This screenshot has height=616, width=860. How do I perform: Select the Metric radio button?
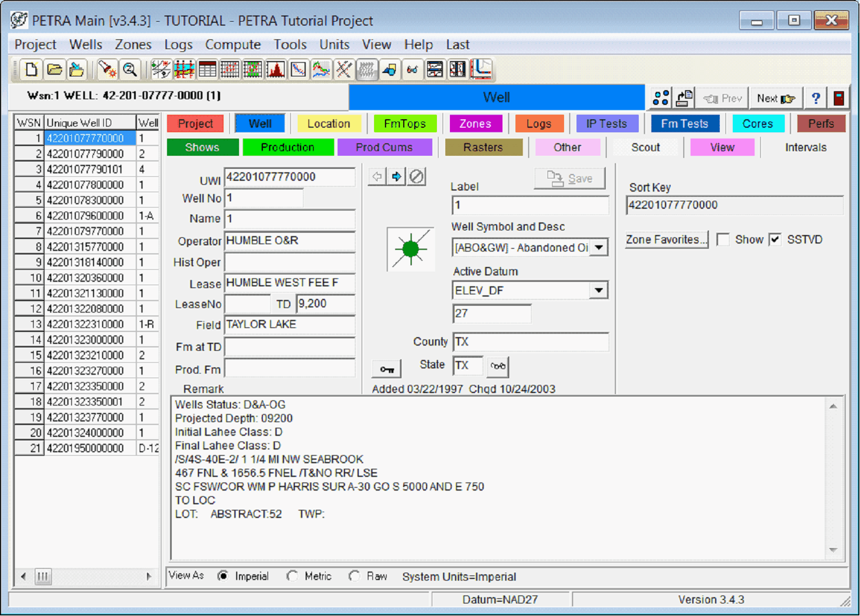(x=293, y=576)
